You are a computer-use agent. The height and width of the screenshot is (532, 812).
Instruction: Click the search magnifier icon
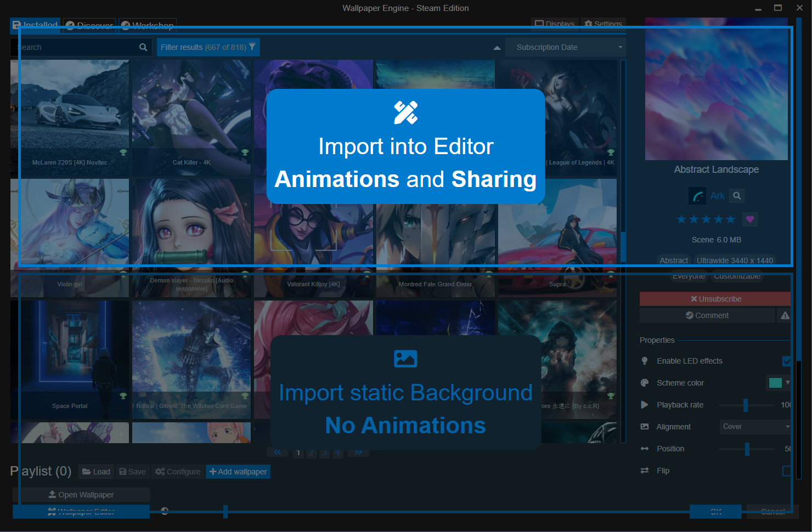[x=143, y=47]
